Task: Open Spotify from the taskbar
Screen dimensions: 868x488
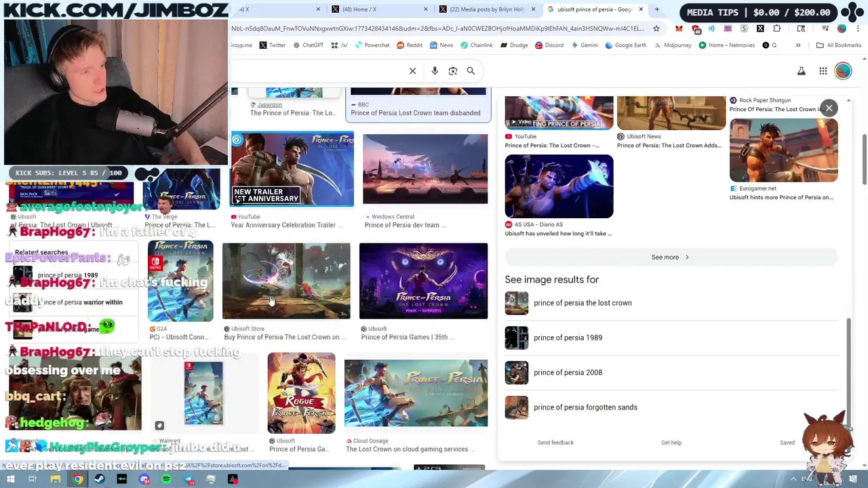Action: point(166,479)
